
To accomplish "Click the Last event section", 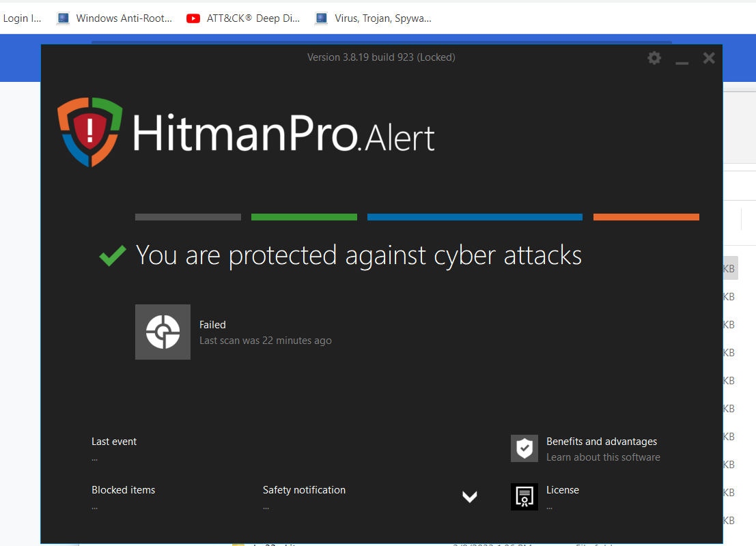I will pyautogui.click(x=114, y=442).
